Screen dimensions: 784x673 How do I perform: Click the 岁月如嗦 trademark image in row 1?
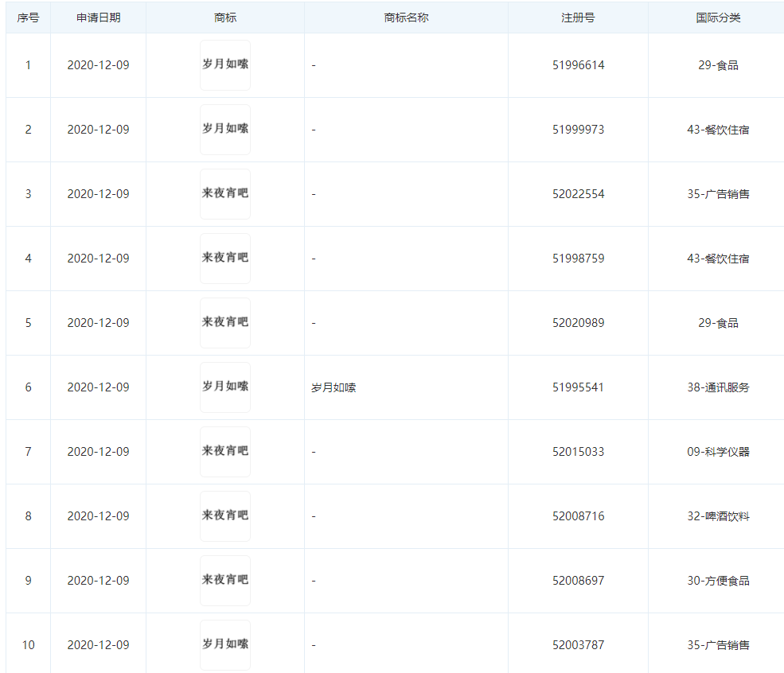(x=225, y=65)
